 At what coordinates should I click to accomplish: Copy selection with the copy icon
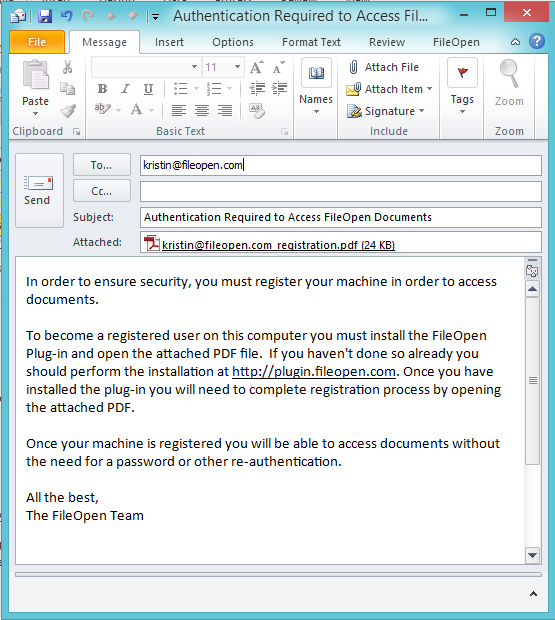(68, 89)
